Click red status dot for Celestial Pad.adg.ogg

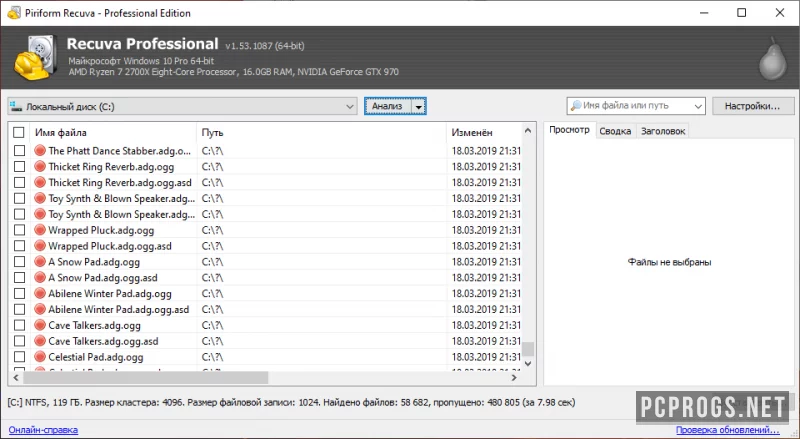(40, 356)
